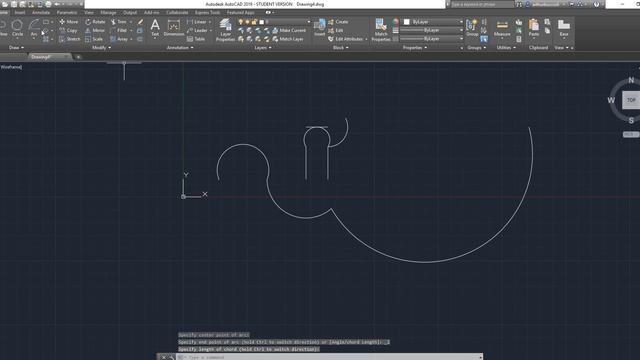
Task: Activate the Trim tool
Action: 118,22
